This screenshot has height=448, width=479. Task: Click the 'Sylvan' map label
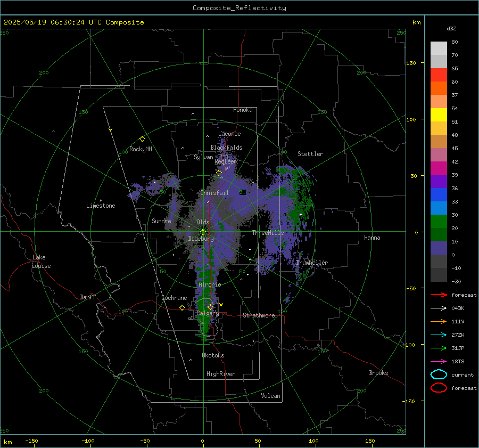click(203, 157)
